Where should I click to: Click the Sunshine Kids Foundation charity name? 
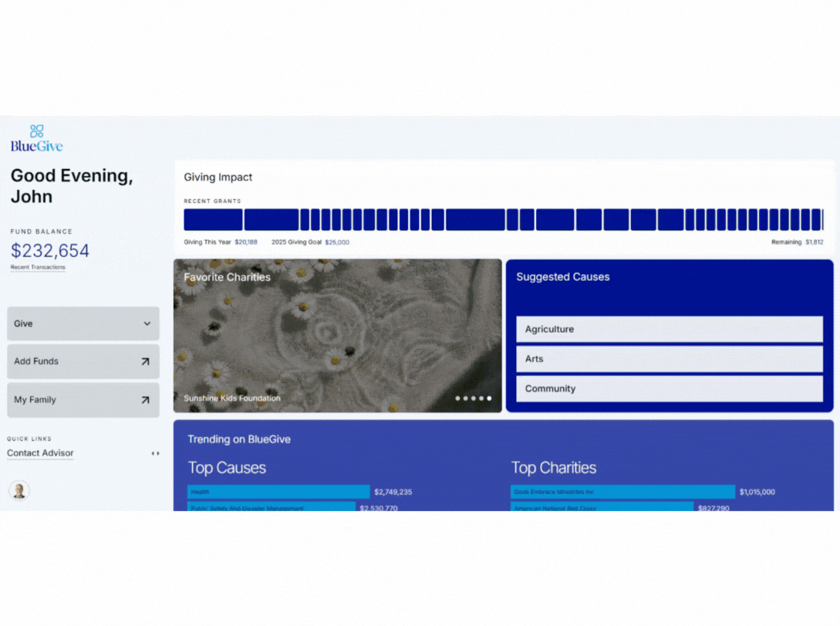pos(232,398)
